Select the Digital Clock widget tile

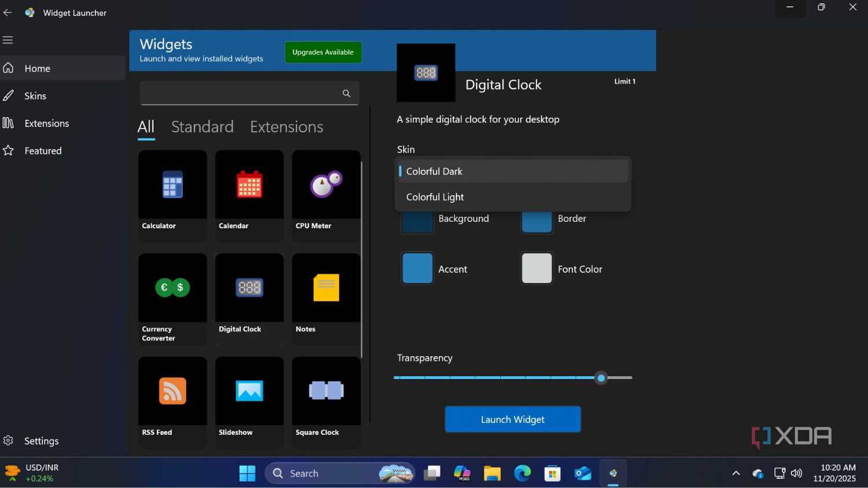(x=249, y=299)
